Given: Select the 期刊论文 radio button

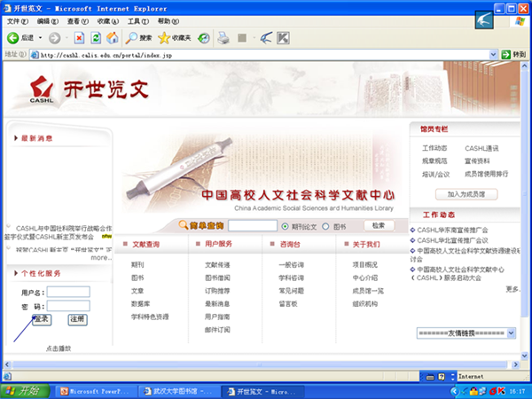Looking at the screenshot, I should click(285, 226).
